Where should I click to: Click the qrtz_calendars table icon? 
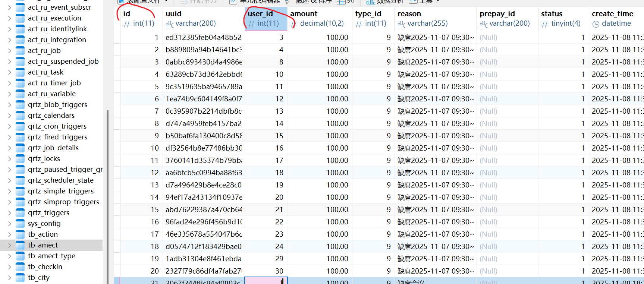[x=21, y=116]
